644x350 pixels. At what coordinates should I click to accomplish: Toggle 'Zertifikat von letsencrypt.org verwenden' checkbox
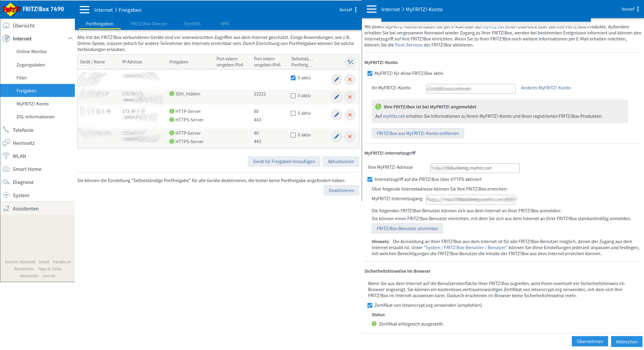370,305
